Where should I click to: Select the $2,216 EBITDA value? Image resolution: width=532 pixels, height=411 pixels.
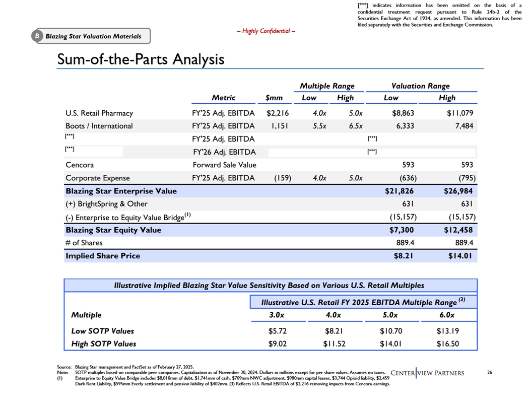pos(278,113)
